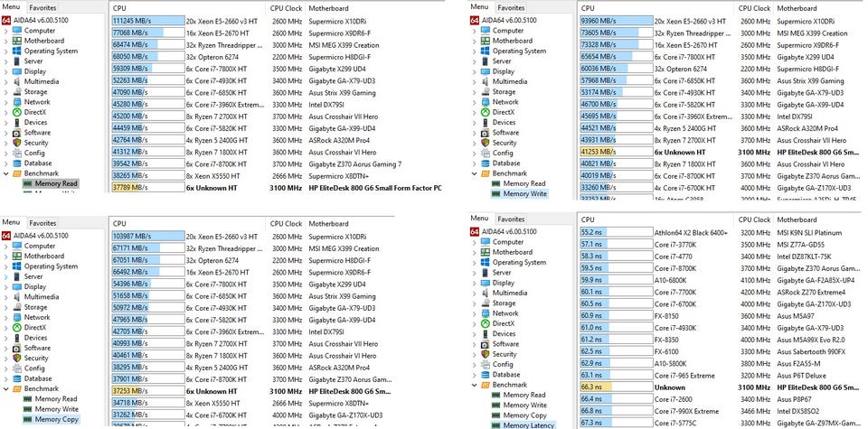Click the Computer icon in the Memory Read window
This screenshot has height=429, width=868.
pos(16,31)
